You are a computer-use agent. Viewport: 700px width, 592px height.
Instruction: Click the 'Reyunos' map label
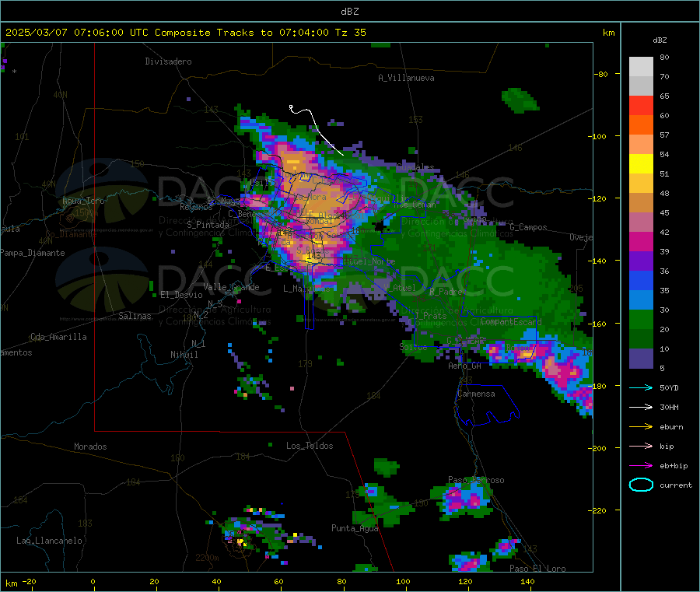tap(197, 207)
